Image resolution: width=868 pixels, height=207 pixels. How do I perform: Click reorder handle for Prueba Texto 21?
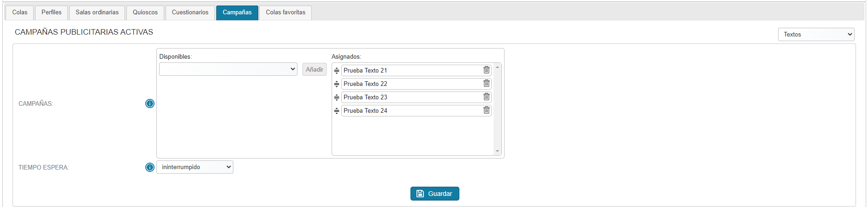[337, 71]
